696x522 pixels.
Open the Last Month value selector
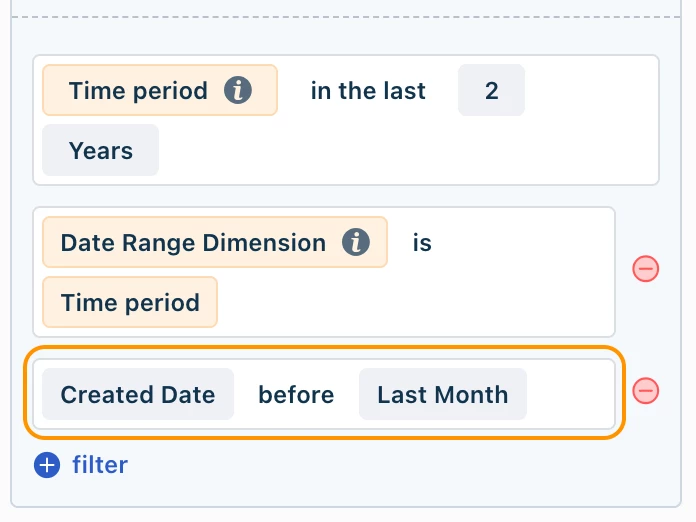443,394
